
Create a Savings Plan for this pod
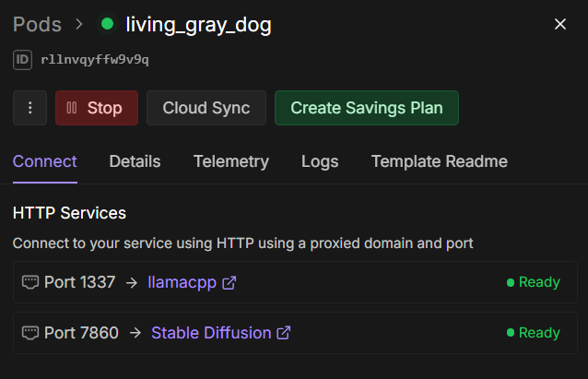367,108
